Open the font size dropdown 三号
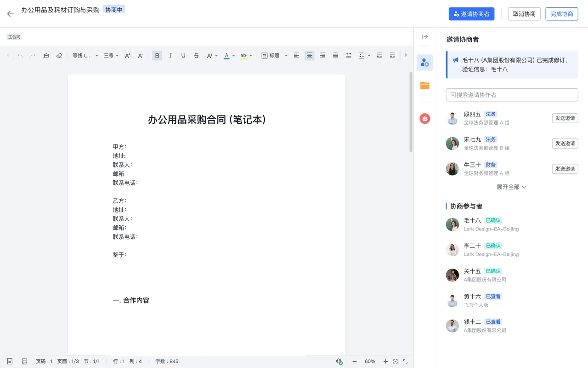Image resolution: width=588 pixels, height=368 pixels. 111,56
